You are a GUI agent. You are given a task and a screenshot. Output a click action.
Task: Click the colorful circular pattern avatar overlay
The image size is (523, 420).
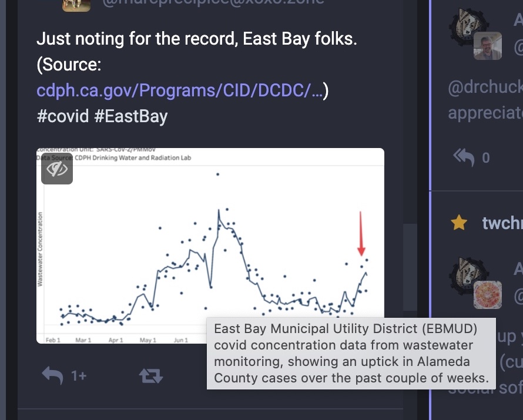(488, 295)
